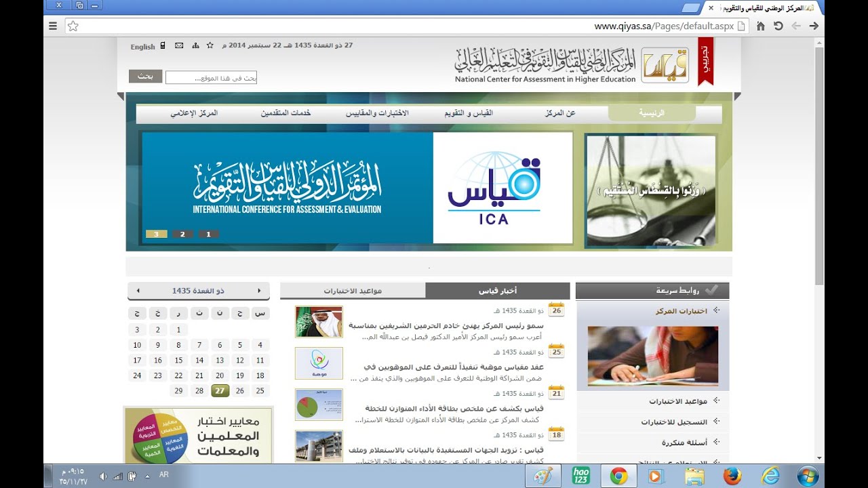Viewport: 868px width, 488px height.
Task: Click the browser home button
Action: (x=760, y=26)
